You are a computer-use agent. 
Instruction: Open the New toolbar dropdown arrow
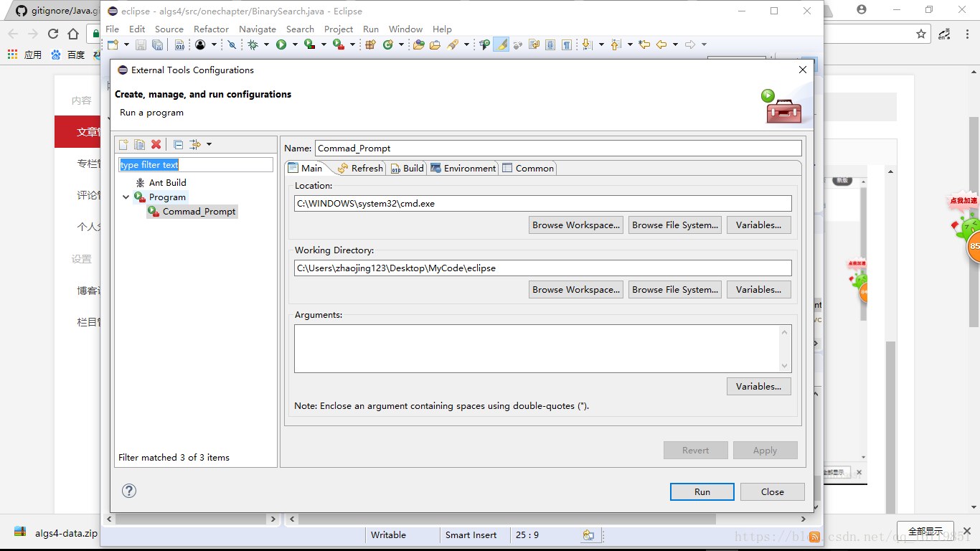click(x=126, y=44)
